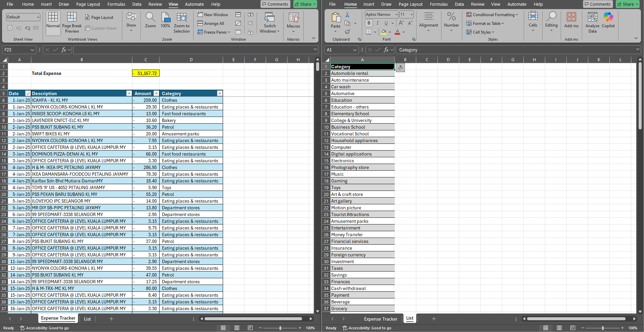644x332 pixels.
Task: Open the Analyse Data tool
Action: point(592,23)
